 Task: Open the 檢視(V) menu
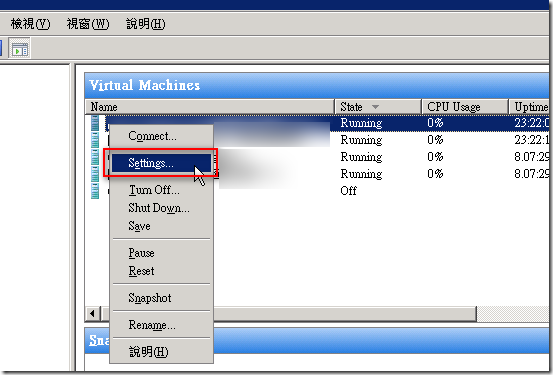tap(30, 24)
